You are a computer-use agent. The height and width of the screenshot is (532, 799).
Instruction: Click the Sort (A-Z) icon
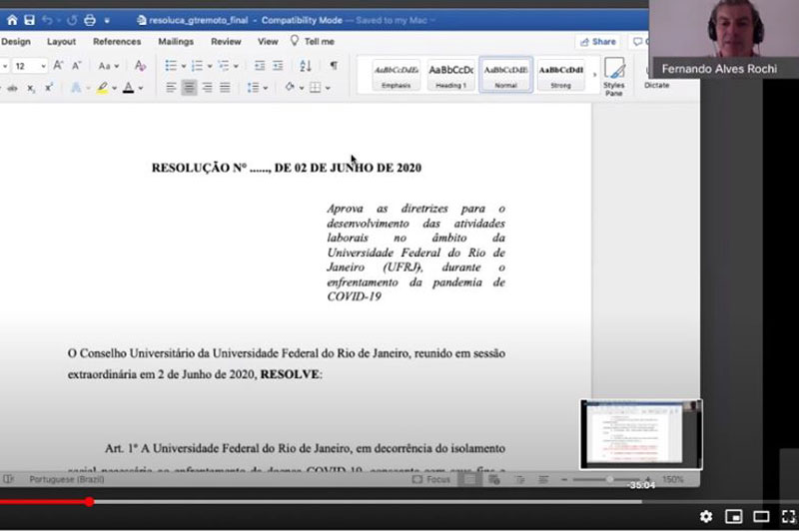(x=305, y=66)
